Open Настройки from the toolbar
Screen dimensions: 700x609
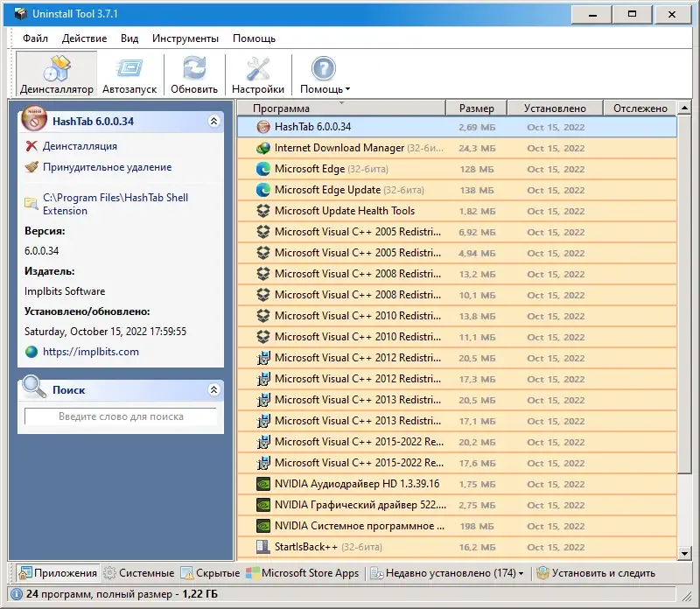point(257,73)
